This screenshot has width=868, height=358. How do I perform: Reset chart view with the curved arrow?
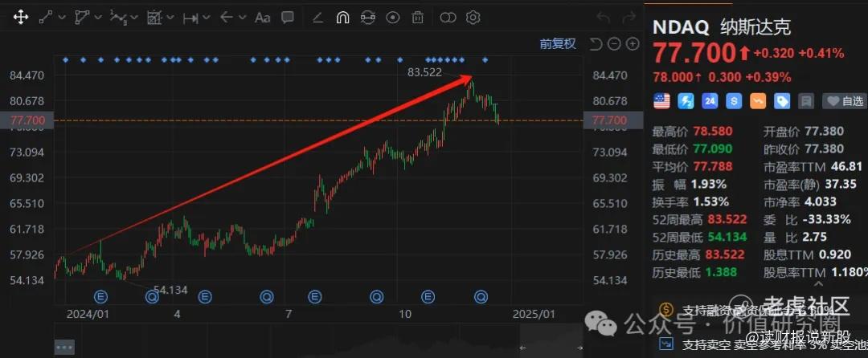pos(595,44)
